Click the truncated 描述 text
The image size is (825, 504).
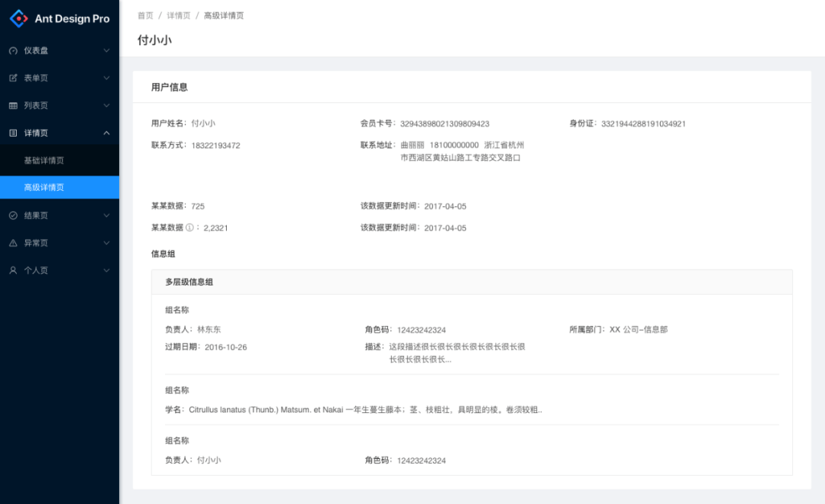point(457,353)
